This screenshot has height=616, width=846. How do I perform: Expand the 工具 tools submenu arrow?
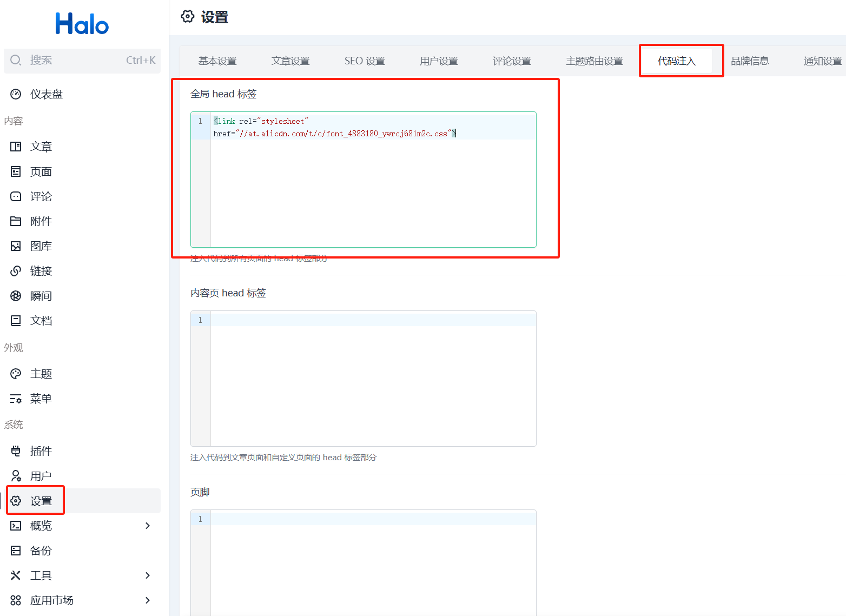(148, 575)
